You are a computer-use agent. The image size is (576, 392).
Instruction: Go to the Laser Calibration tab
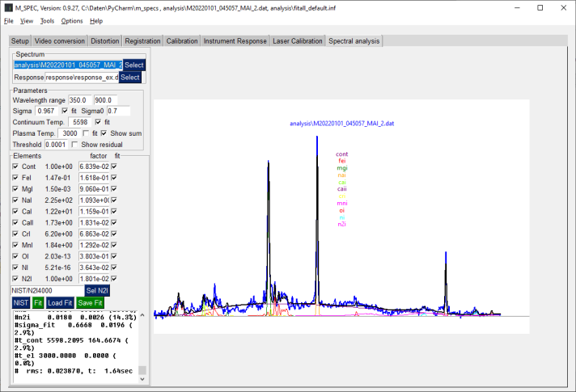(x=297, y=40)
